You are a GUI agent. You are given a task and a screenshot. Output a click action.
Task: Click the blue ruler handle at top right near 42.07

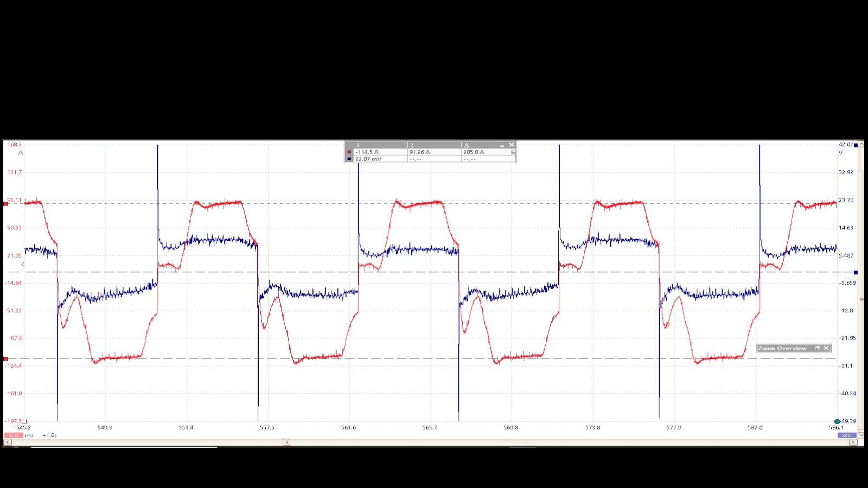pyautogui.click(x=856, y=145)
